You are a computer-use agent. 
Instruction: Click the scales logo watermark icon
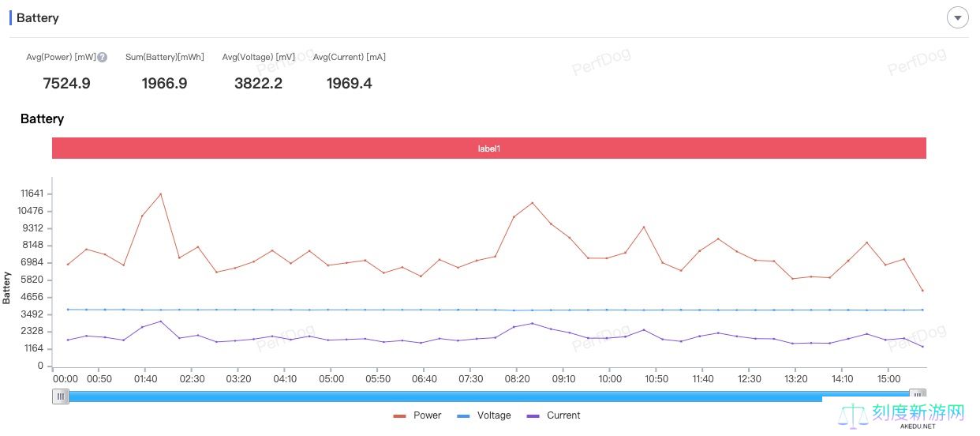[x=854, y=415]
